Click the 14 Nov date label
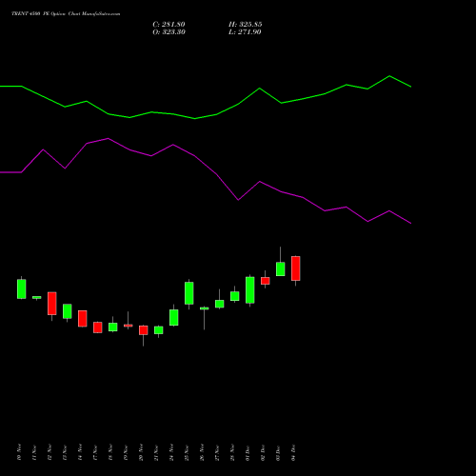This screenshot has width=476, height=476. click(80, 452)
